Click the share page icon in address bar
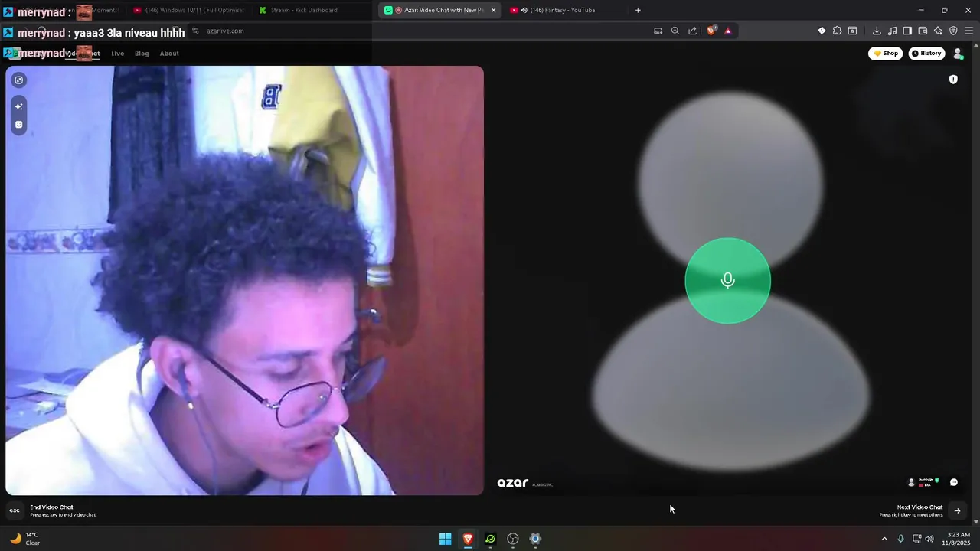 [x=693, y=31]
